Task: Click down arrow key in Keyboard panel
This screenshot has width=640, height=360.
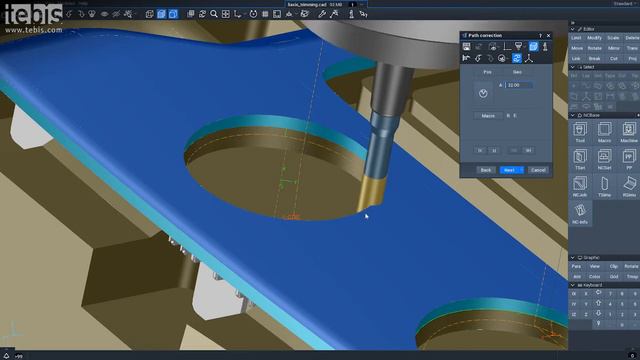Action: click(598, 314)
